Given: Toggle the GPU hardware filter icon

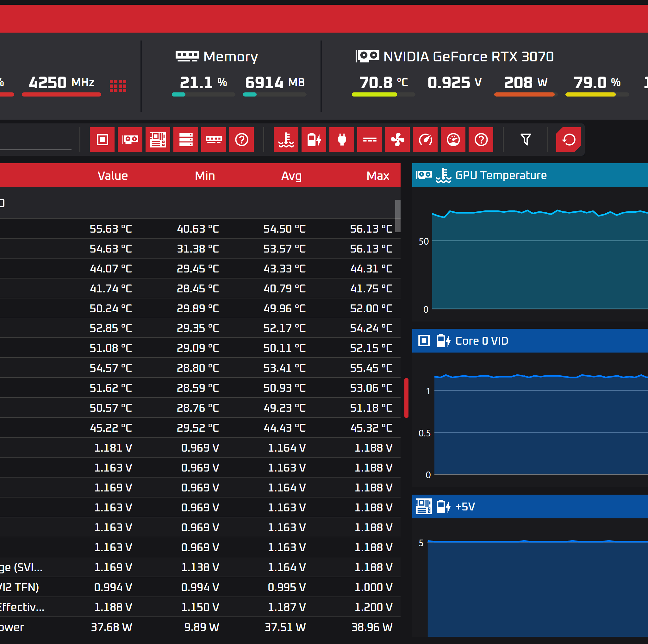Looking at the screenshot, I should click(x=130, y=140).
